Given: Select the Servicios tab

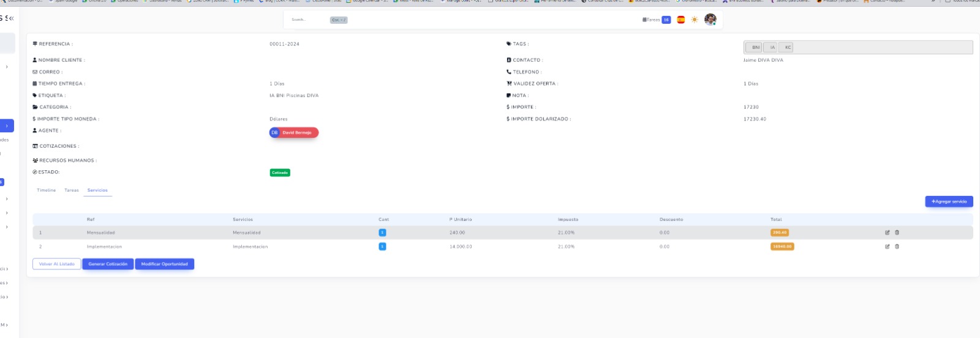Looking at the screenshot, I should (x=97, y=190).
